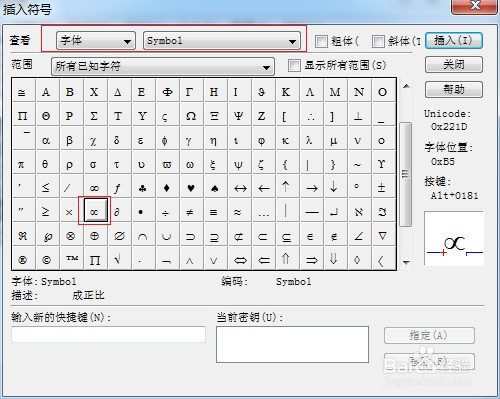Click the symbol preview pane

click(454, 238)
